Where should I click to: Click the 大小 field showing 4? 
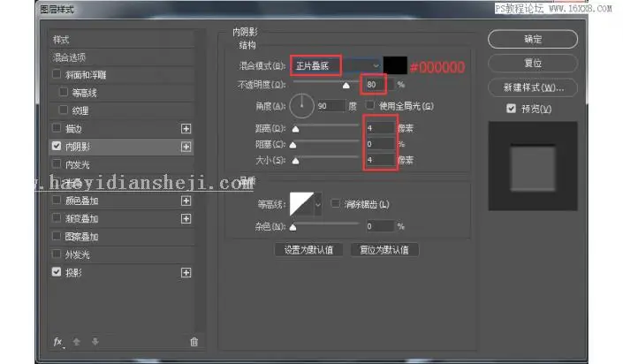(x=380, y=160)
